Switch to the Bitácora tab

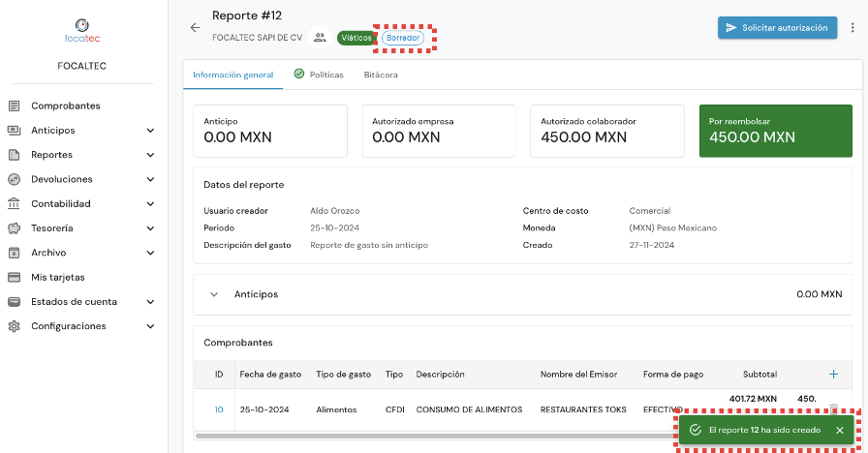point(381,75)
